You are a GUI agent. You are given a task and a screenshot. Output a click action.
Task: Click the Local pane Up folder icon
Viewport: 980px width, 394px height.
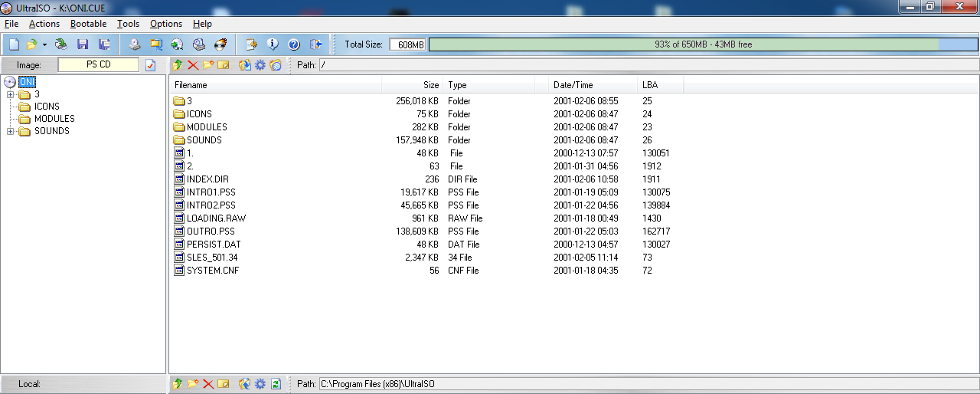pos(178,384)
